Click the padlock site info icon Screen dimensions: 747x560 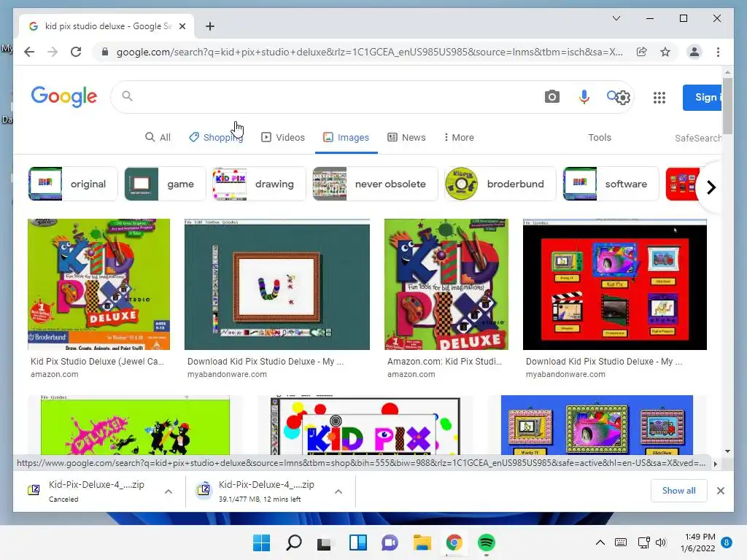point(105,52)
